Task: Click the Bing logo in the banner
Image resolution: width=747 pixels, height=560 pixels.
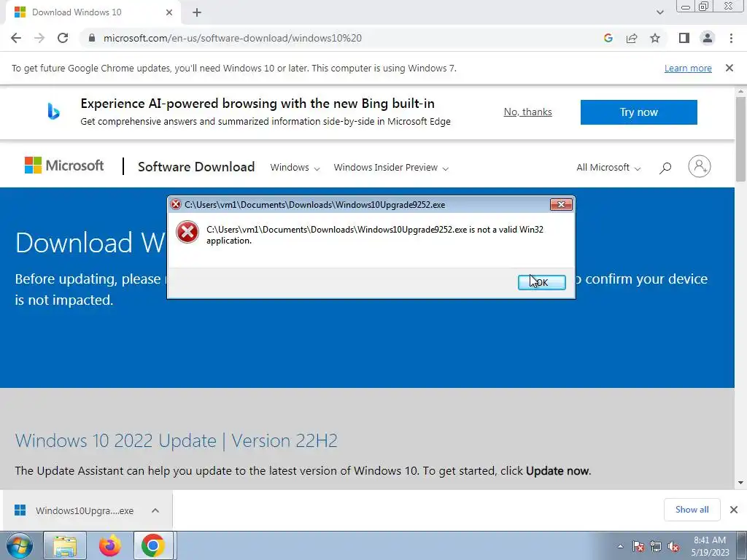Action: [x=53, y=112]
